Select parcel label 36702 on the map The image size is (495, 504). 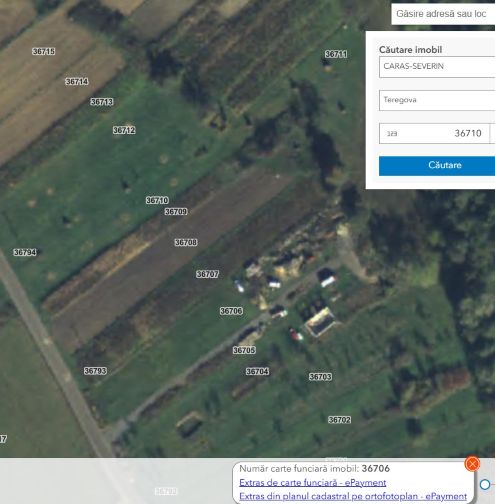tap(340, 420)
